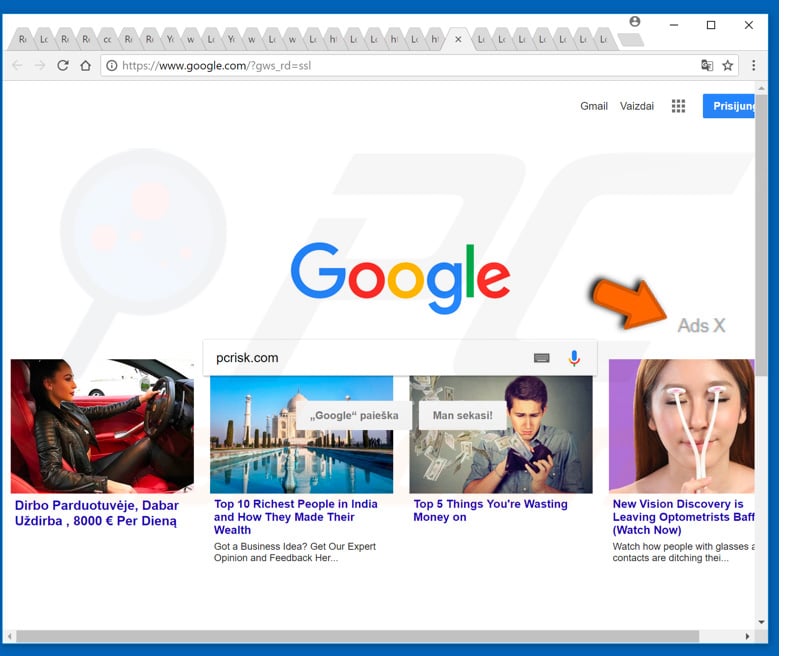This screenshot has width=790, height=656.
Task: Click the Man sekasi! button
Action: 463,416
